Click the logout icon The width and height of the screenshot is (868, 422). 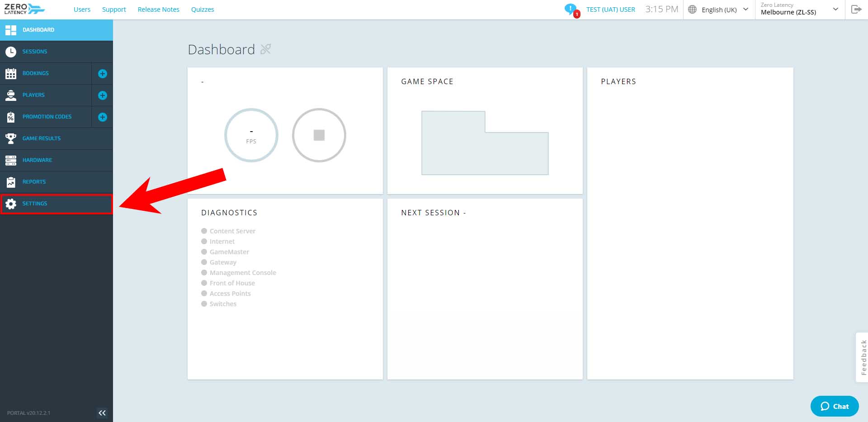[x=856, y=9]
